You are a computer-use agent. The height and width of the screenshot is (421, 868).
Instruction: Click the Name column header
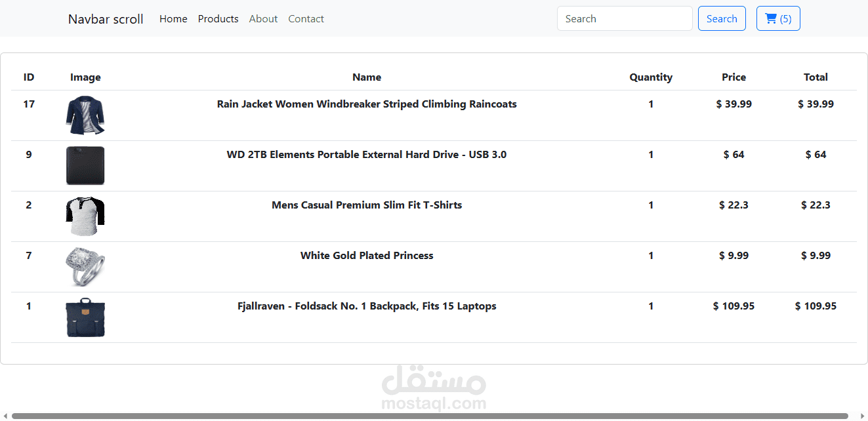tap(367, 77)
